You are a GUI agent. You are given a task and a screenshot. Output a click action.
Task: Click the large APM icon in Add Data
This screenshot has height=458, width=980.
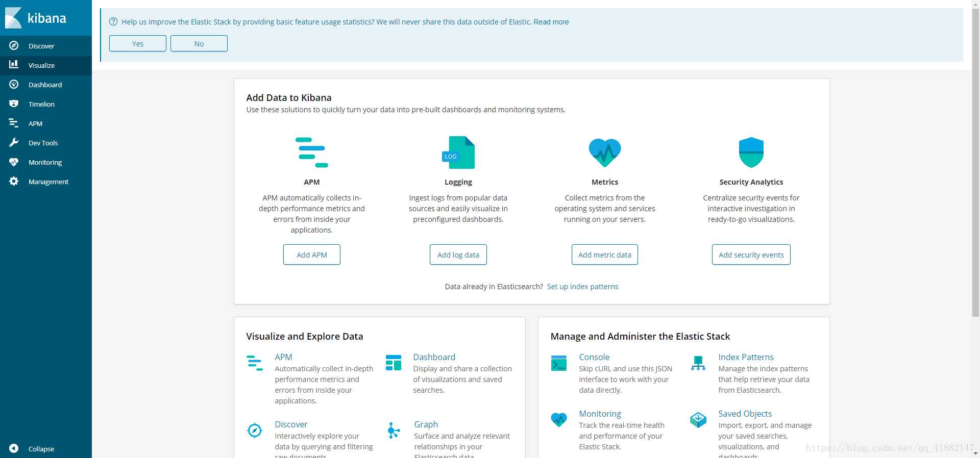(312, 152)
